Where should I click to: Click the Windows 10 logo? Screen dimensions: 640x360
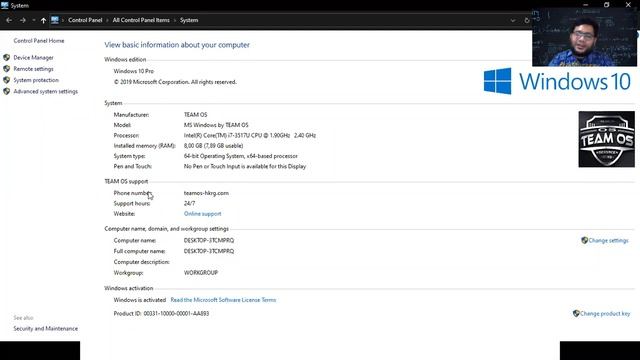pos(557,81)
